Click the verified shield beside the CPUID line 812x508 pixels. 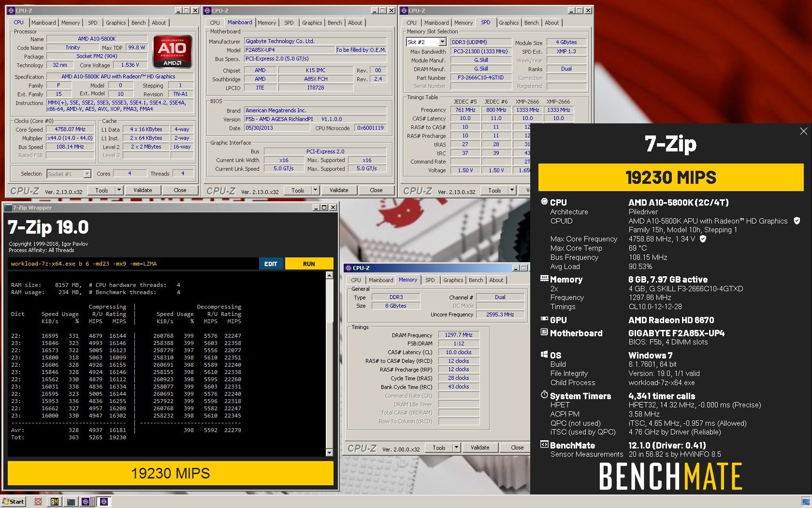pyautogui.click(x=797, y=221)
